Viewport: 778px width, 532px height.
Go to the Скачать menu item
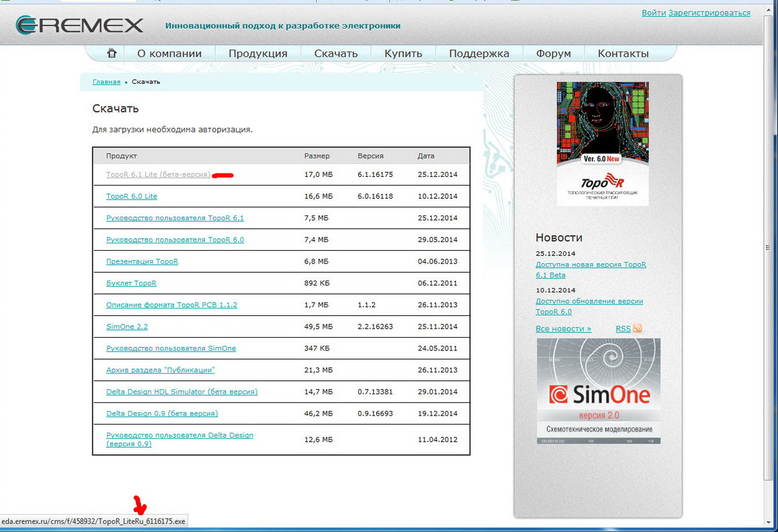pos(336,54)
